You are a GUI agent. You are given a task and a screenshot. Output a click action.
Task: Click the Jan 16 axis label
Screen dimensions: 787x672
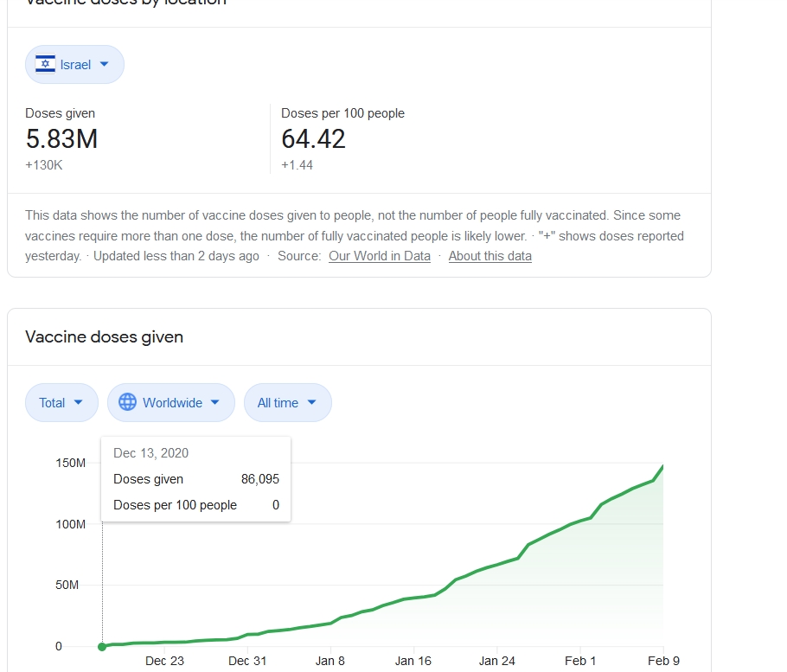pyautogui.click(x=413, y=661)
